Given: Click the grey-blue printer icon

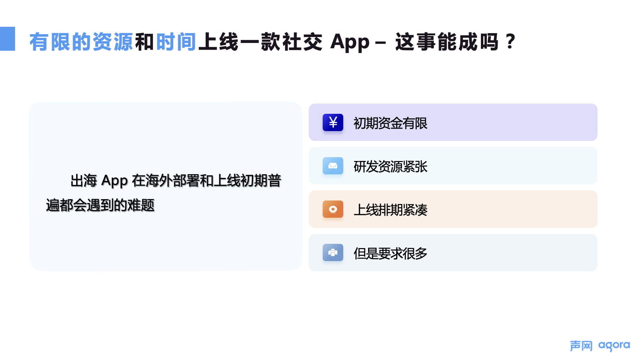Looking at the screenshot, I should pyautogui.click(x=333, y=253).
